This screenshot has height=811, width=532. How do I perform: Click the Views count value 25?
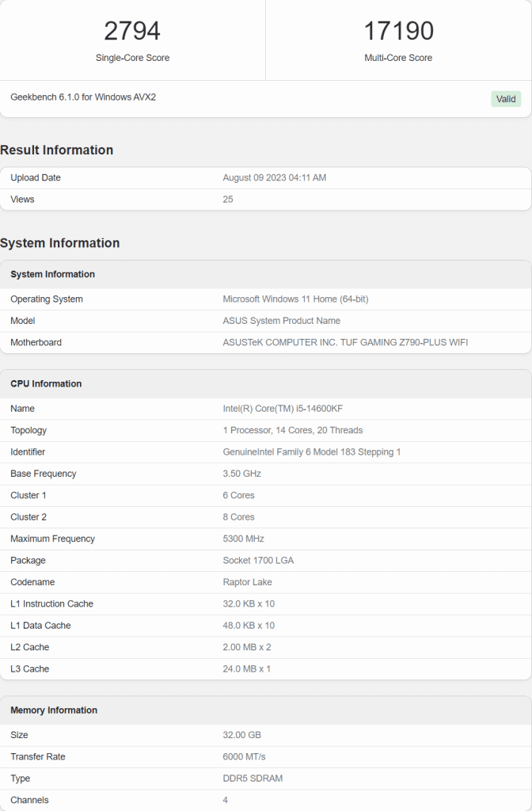coord(228,200)
